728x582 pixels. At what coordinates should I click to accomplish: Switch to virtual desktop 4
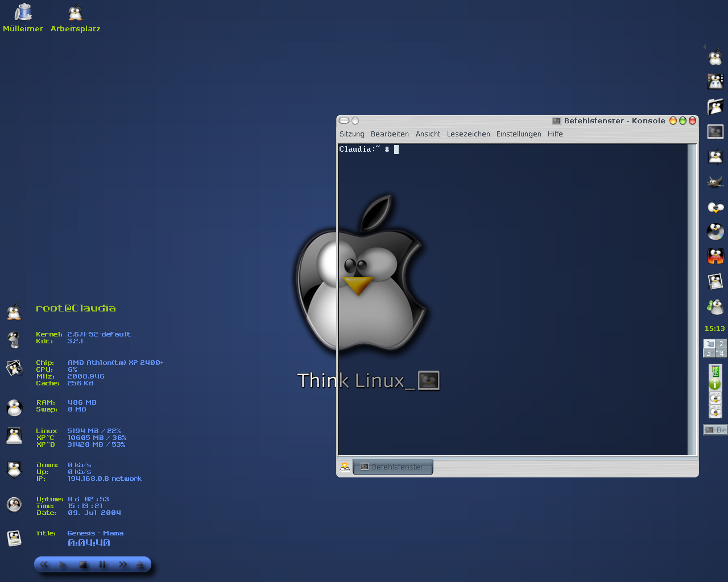[721, 353]
